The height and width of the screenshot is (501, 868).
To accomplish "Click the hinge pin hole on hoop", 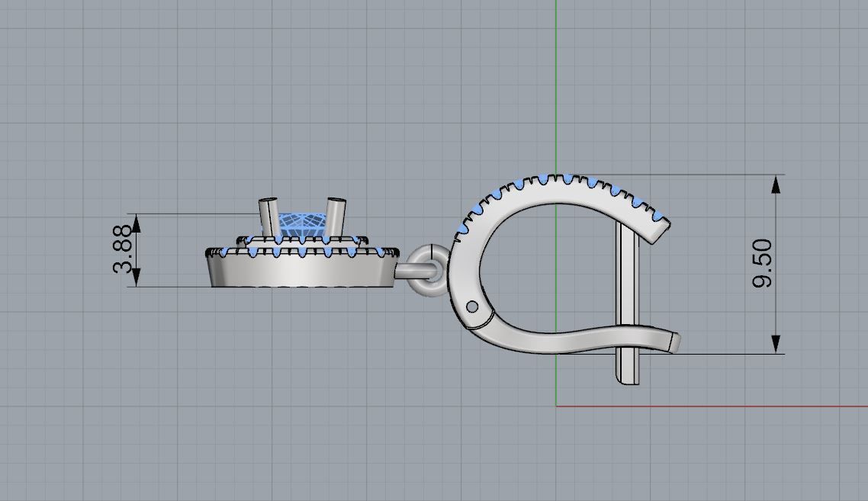I will click(x=472, y=306).
